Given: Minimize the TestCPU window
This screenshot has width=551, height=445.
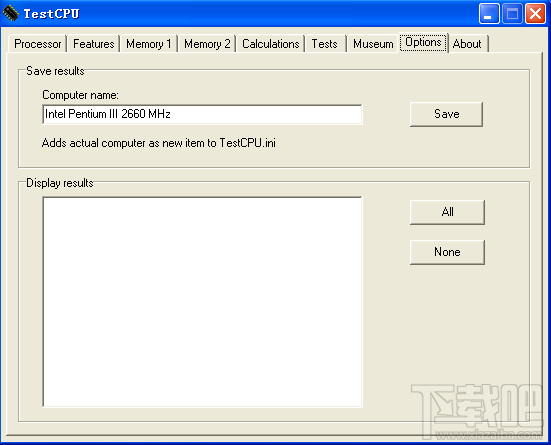Looking at the screenshot, I should tap(489, 14).
